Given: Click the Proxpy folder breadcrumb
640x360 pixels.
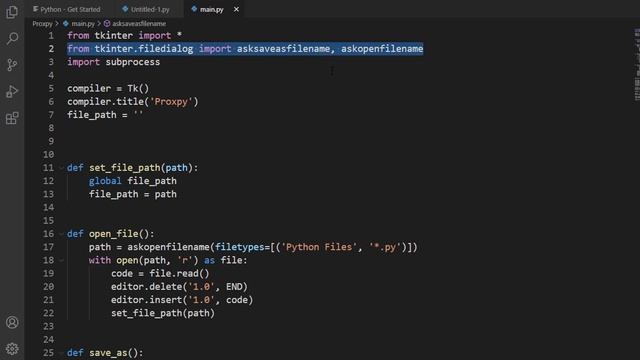Looking at the screenshot, I should [42, 24].
